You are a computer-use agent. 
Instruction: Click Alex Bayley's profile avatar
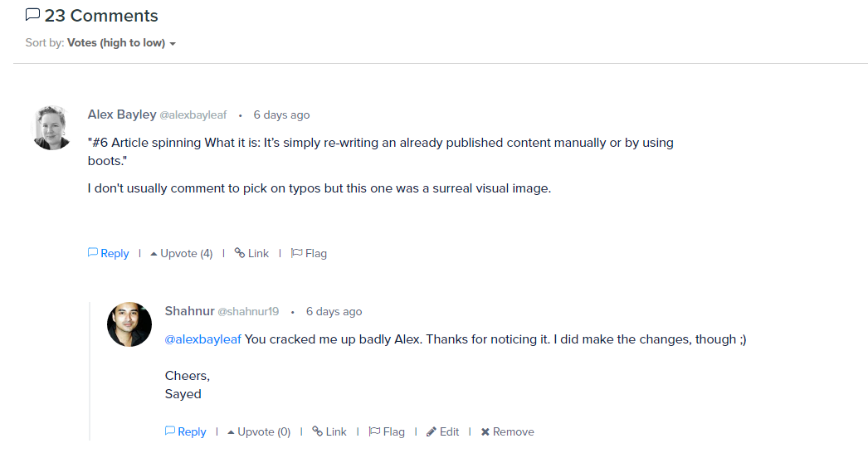[x=51, y=128]
